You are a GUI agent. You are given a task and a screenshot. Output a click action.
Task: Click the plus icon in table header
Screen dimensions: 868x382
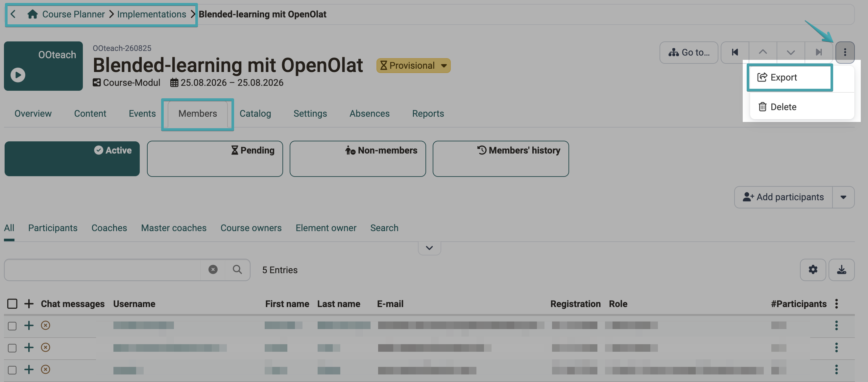[29, 304]
